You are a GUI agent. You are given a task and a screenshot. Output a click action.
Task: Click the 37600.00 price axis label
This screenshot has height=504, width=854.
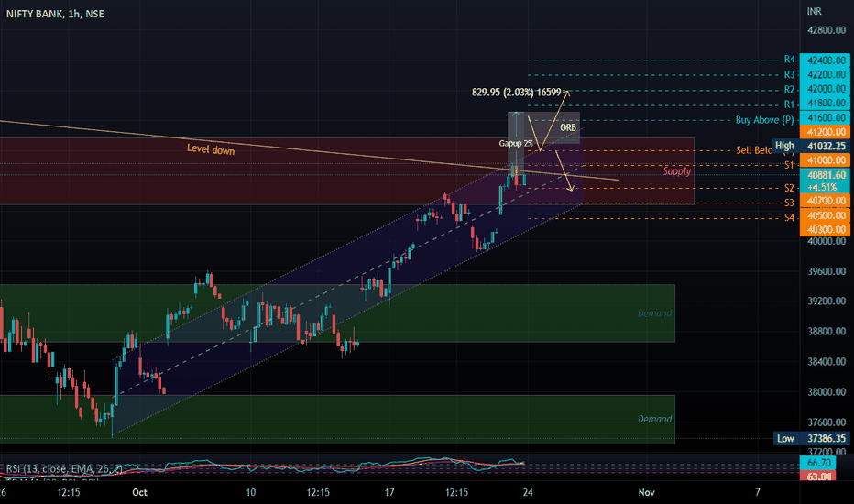(x=827, y=422)
